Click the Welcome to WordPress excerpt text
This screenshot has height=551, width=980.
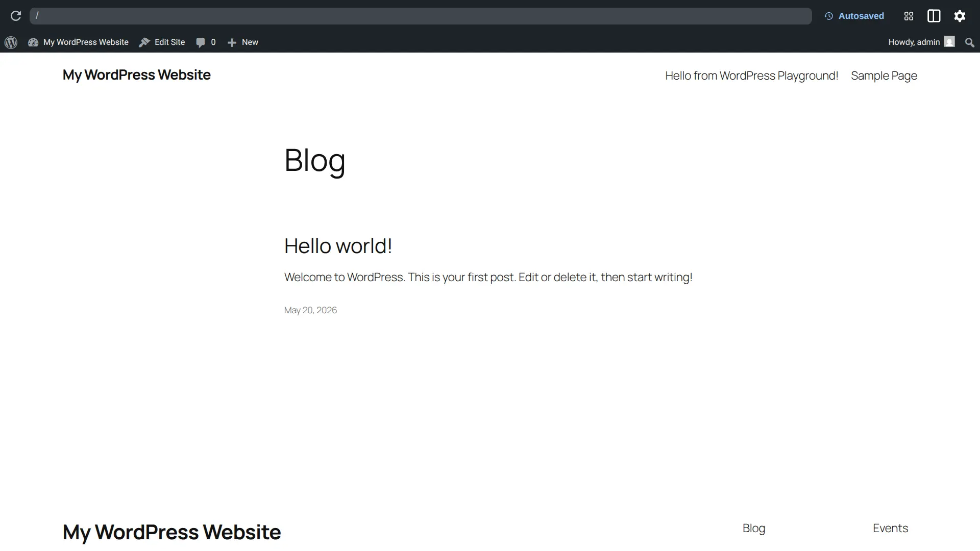tap(488, 277)
